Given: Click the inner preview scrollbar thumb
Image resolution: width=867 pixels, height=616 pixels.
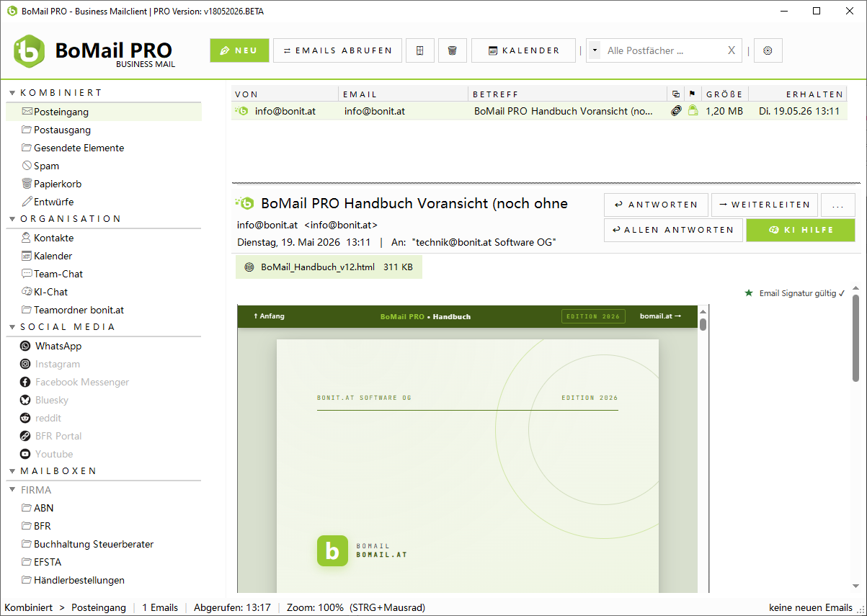Looking at the screenshot, I should point(703,324).
